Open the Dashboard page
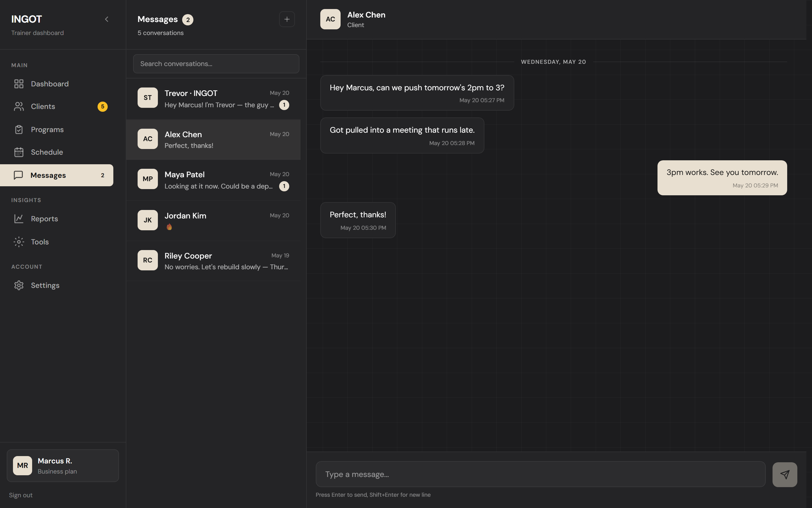812x508 pixels. point(57,84)
